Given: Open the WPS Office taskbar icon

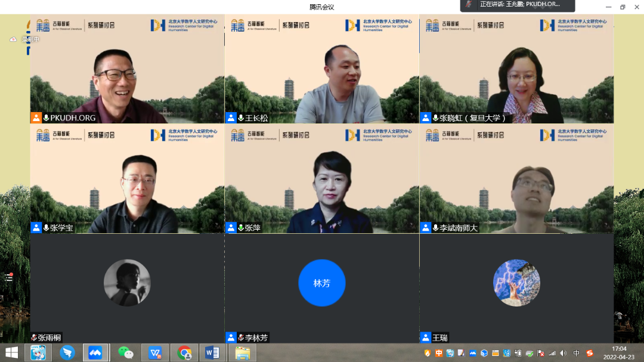Looking at the screenshot, I should 155,352.
